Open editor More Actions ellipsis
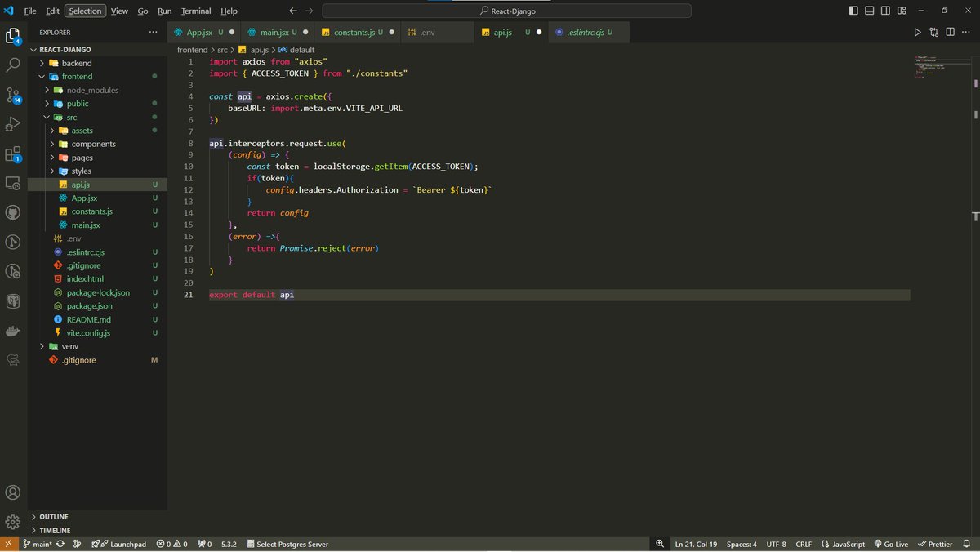980x552 pixels. tap(966, 33)
